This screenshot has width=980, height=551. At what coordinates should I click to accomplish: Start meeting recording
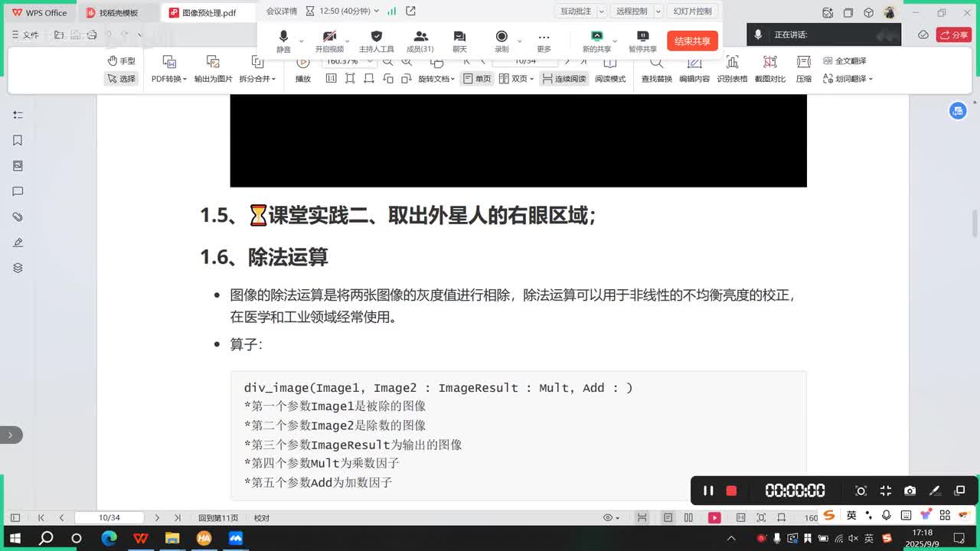[501, 41]
